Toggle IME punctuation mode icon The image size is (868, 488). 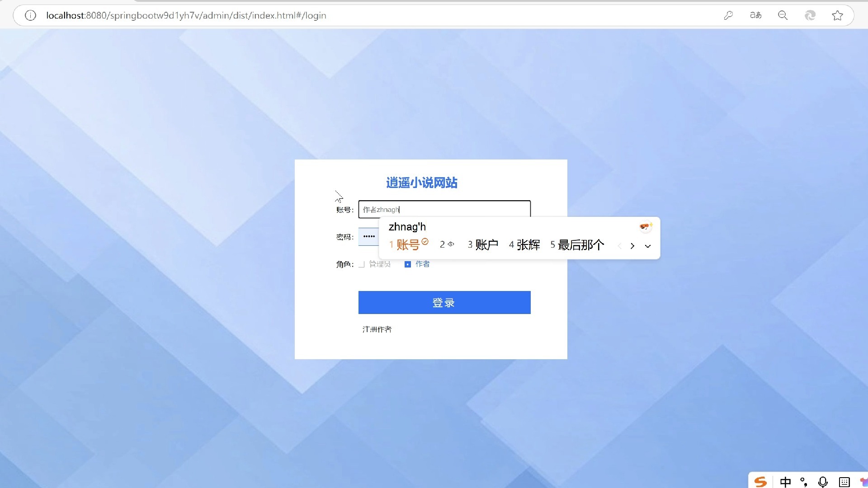[804, 482]
